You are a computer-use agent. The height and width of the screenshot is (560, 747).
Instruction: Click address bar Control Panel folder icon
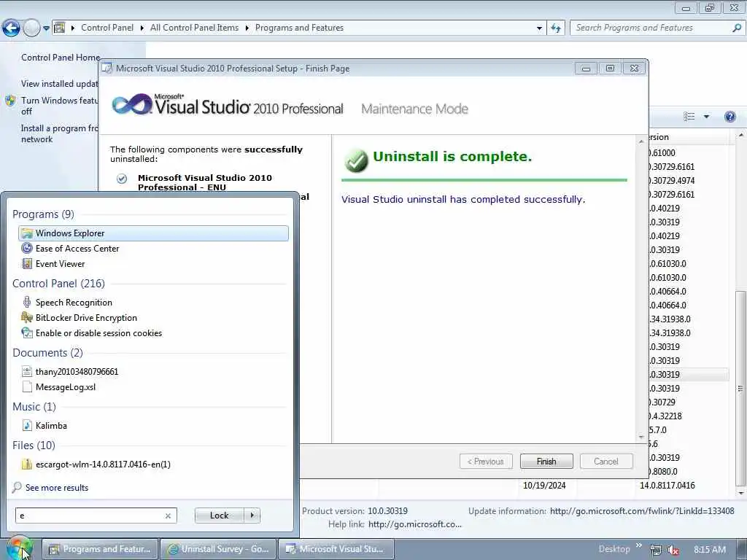59,28
